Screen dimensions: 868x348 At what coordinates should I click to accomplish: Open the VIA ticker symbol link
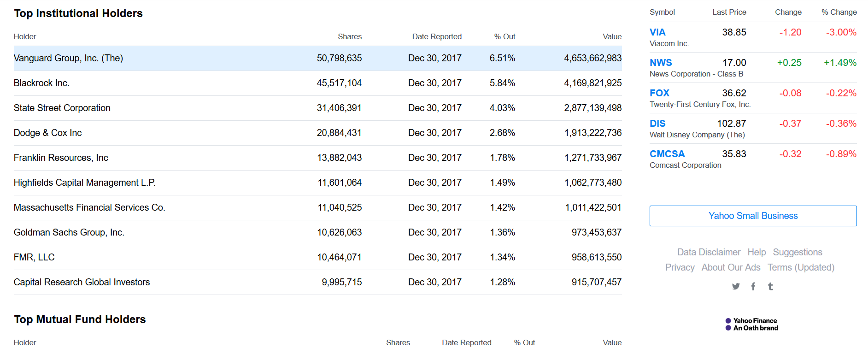657,32
